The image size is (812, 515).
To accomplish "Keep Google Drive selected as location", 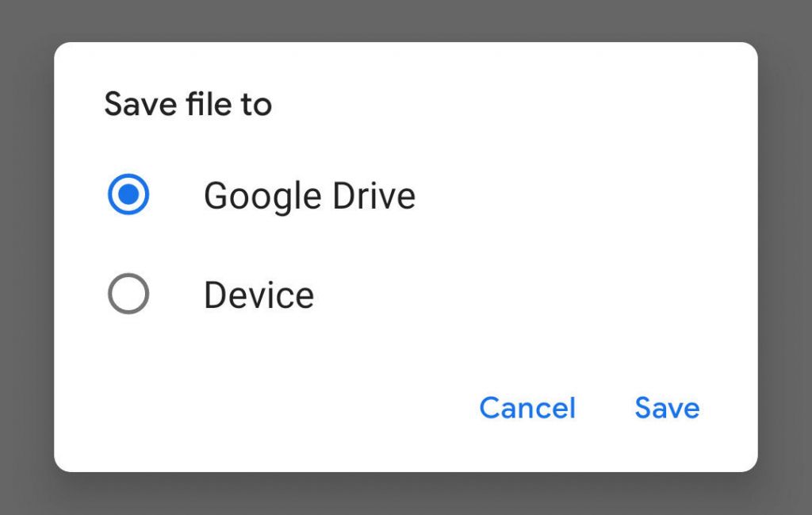I will [x=128, y=195].
